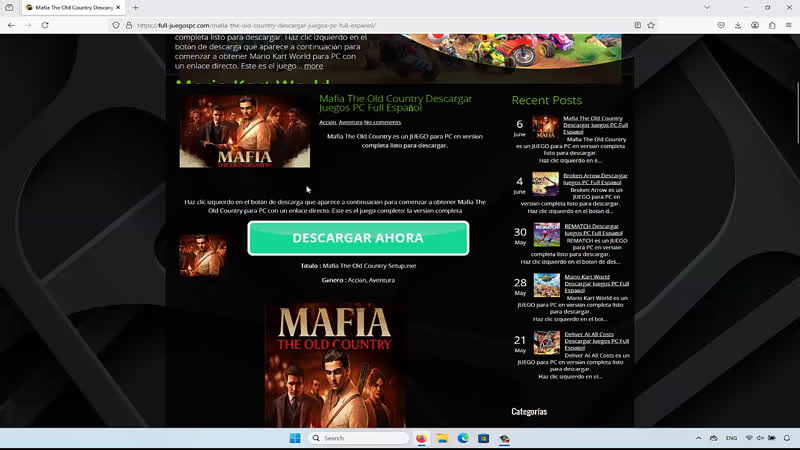800x450 pixels.
Task: Show site security lock info
Action: click(x=129, y=25)
